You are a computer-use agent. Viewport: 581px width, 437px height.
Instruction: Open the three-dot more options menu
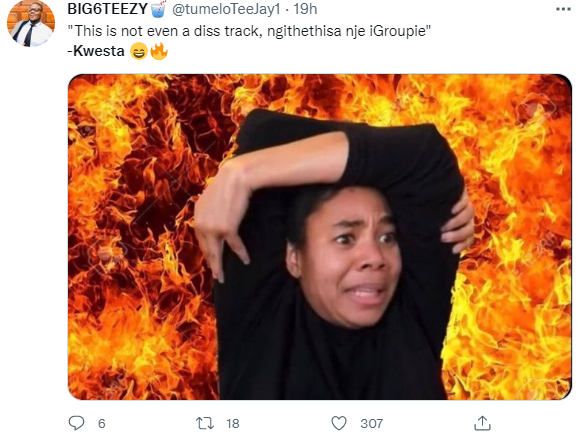coord(563,9)
